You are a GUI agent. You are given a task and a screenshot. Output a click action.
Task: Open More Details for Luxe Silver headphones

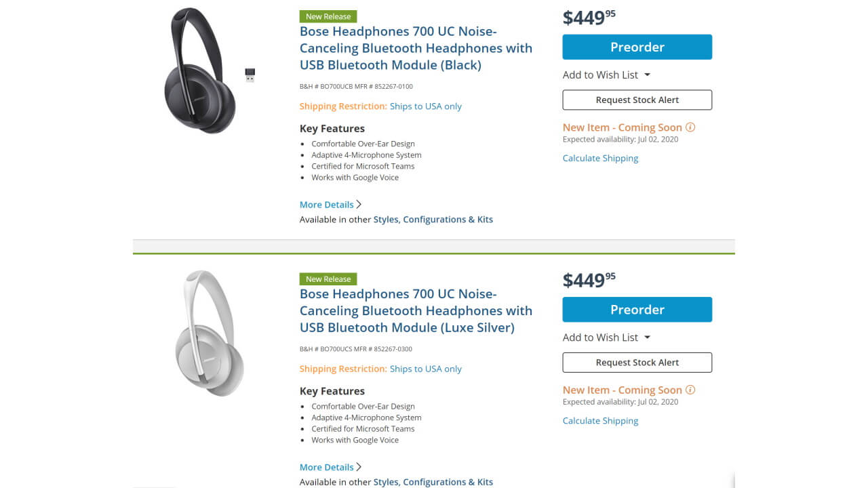330,467
